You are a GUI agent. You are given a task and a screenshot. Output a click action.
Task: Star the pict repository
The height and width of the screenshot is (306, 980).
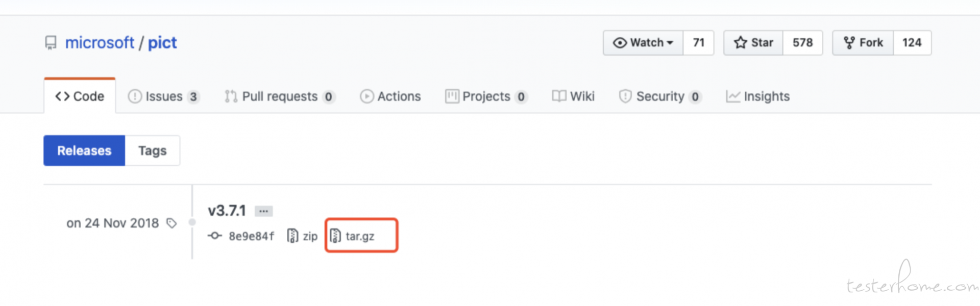[753, 43]
